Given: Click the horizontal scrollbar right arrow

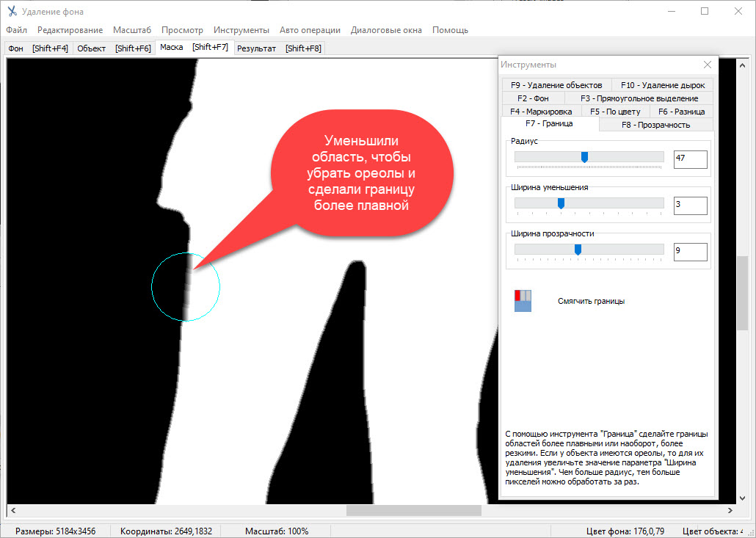Looking at the screenshot, I should [730, 510].
